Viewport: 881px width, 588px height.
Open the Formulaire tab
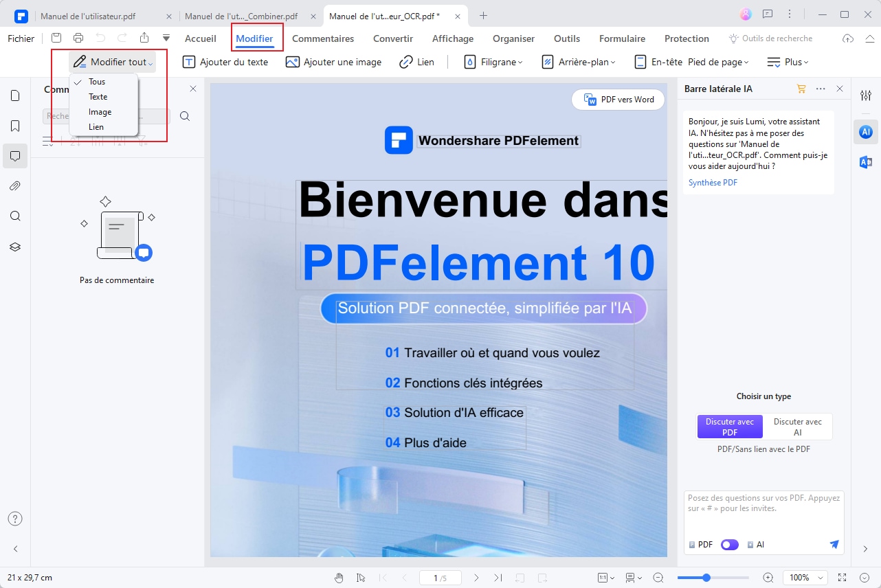pos(622,38)
